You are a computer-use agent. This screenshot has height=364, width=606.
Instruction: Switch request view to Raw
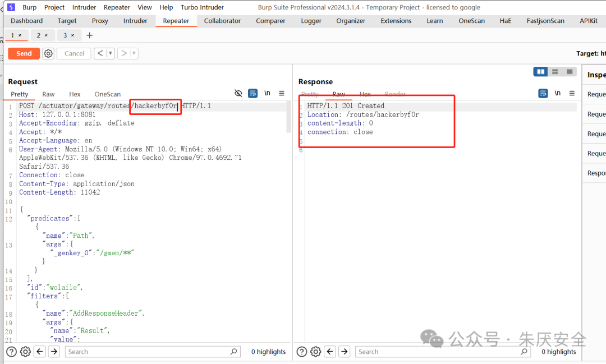(x=48, y=94)
